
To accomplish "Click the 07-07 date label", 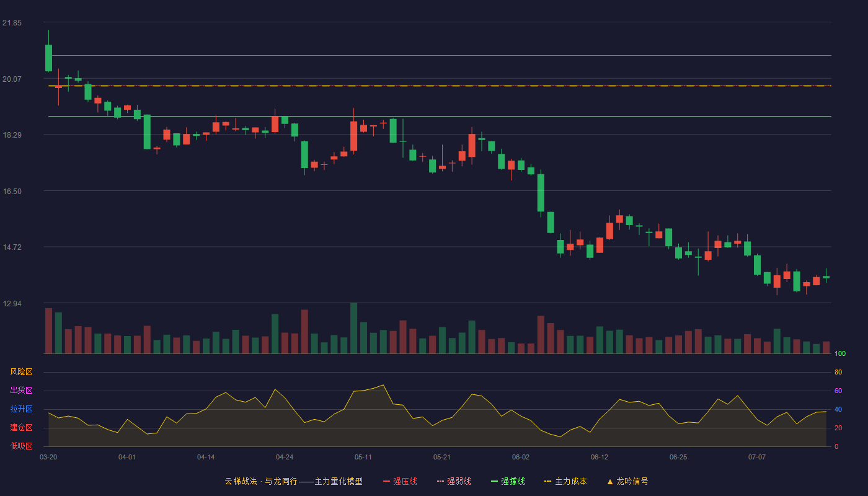I will click(757, 457).
